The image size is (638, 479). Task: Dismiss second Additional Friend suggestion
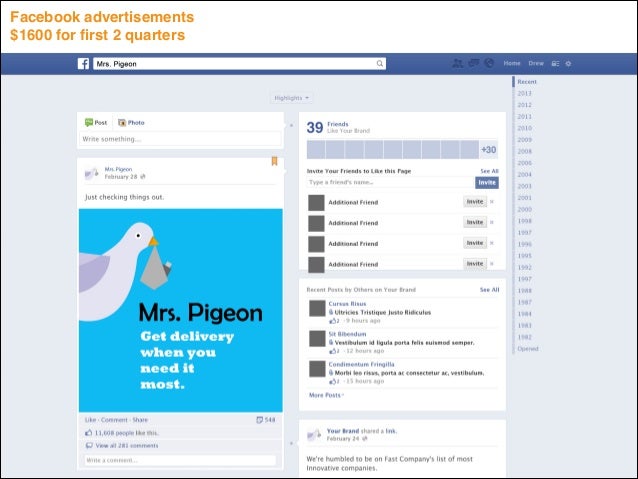point(492,222)
